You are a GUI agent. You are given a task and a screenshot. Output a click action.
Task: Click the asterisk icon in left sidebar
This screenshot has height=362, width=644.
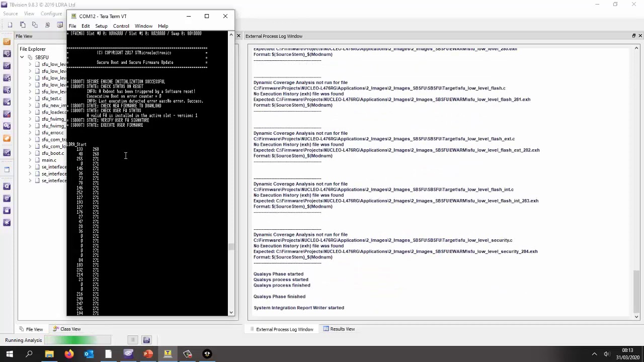(x=7, y=223)
